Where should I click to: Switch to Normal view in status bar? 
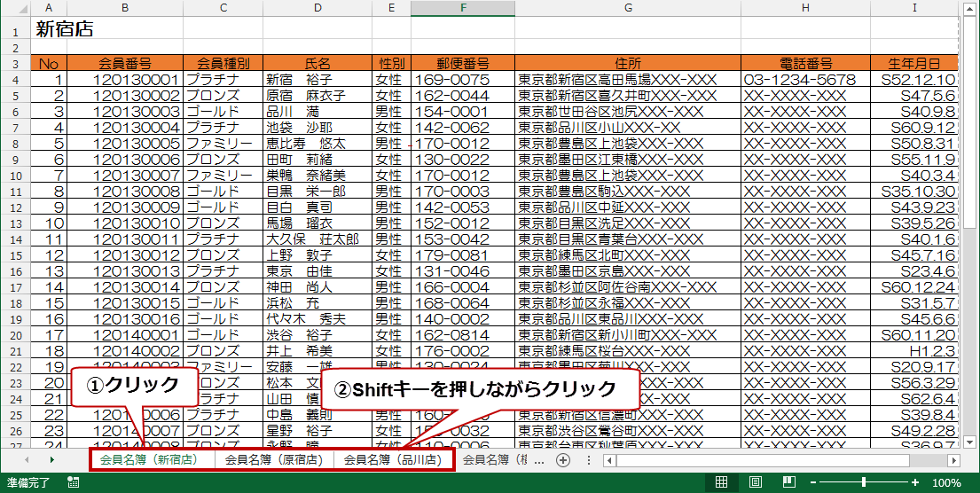pos(722,482)
